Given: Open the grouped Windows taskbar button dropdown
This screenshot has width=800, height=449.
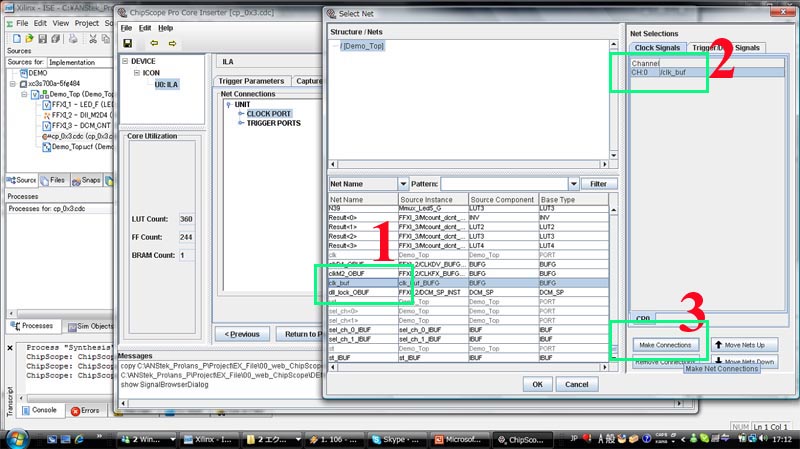Looking at the screenshot, I should tap(172, 439).
